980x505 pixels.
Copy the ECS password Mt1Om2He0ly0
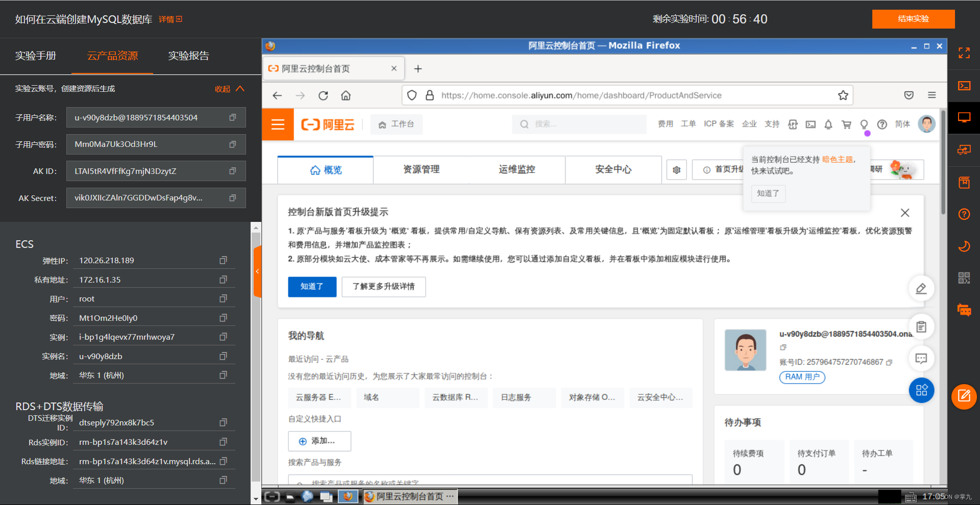223,318
